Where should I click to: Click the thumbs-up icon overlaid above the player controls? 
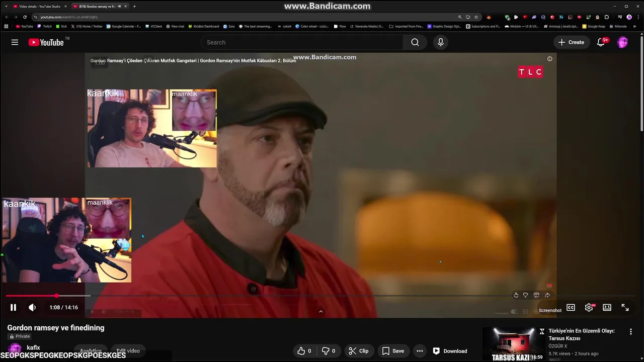tap(516, 295)
